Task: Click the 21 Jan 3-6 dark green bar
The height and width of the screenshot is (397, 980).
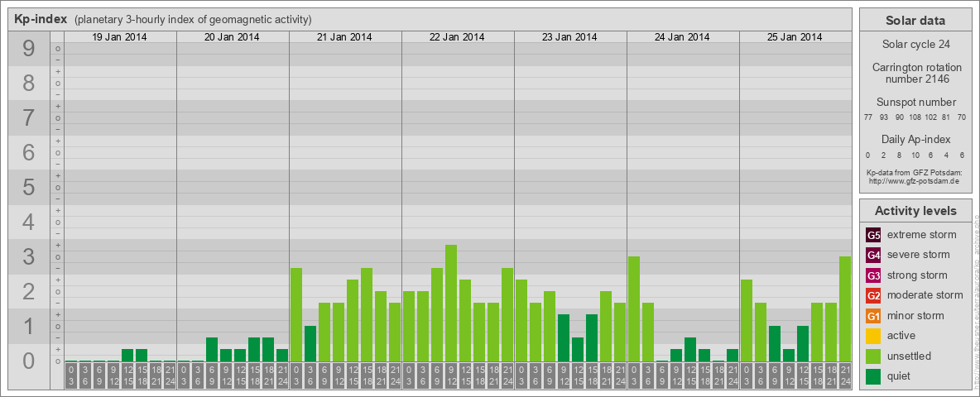Action: [x=310, y=344]
